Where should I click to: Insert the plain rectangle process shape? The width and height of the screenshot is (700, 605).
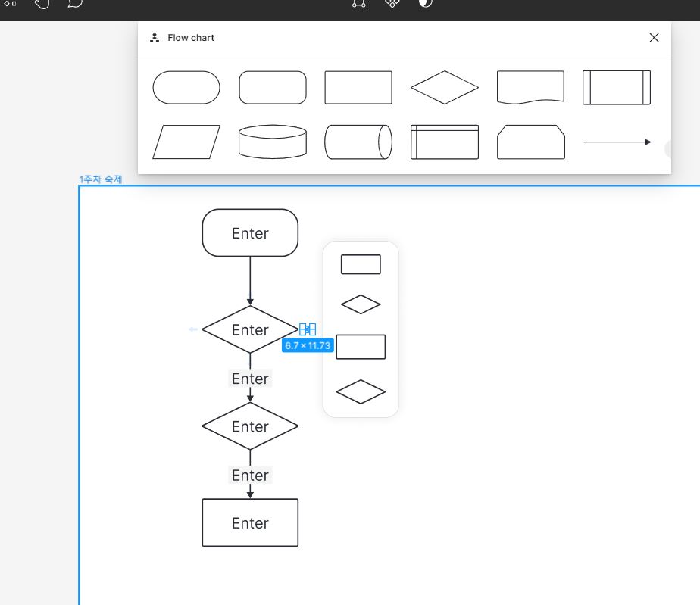pos(358,87)
